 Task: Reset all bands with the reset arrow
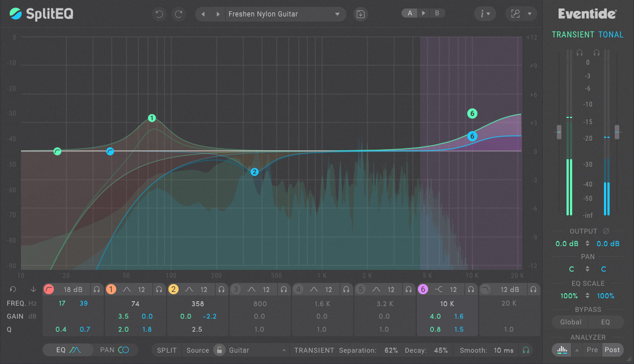point(13,289)
